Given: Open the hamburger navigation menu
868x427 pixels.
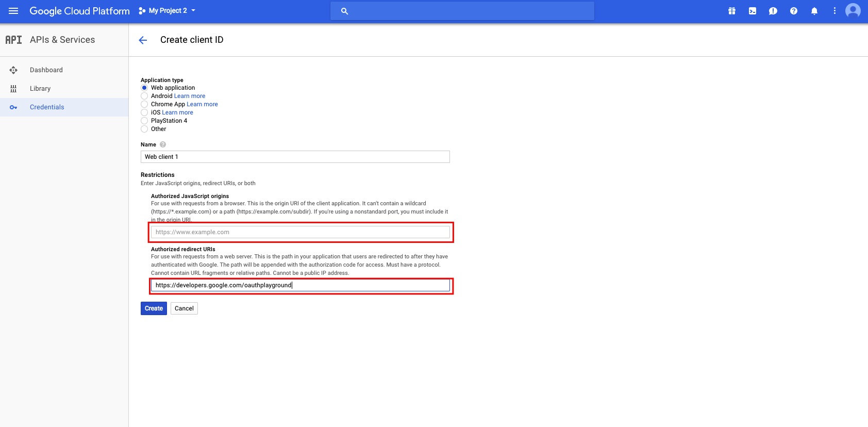Looking at the screenshot, I should 13,11.
